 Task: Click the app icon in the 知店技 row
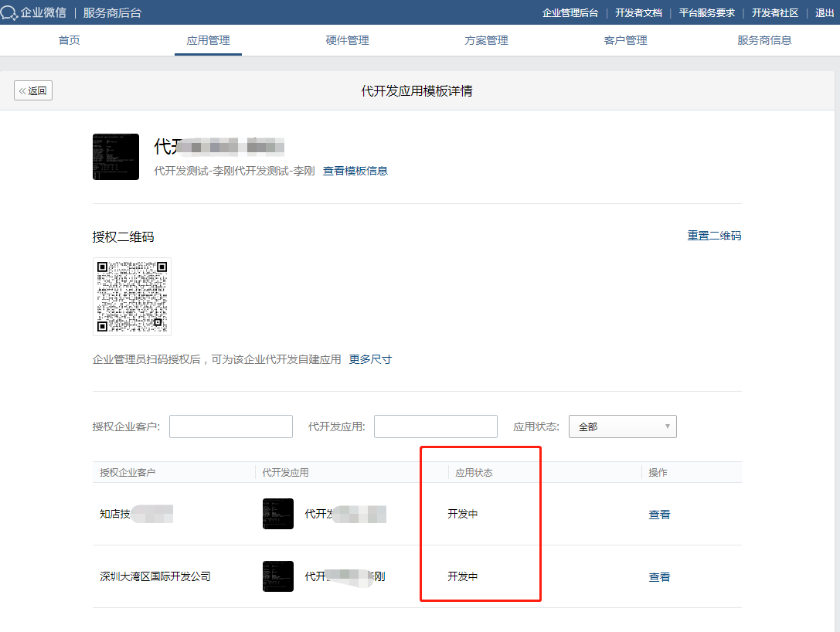click(277, 514)
